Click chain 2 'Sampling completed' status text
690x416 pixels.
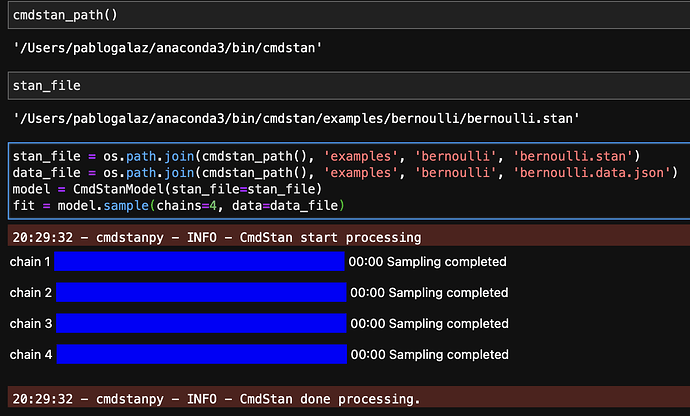448,293
